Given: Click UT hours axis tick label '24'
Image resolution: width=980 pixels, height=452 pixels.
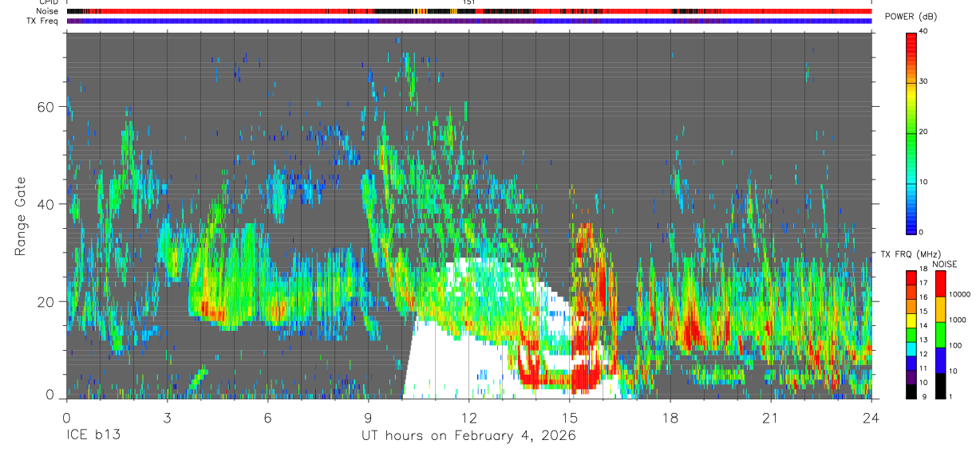Looking at the screenshot, I should (x=871, y=417).
